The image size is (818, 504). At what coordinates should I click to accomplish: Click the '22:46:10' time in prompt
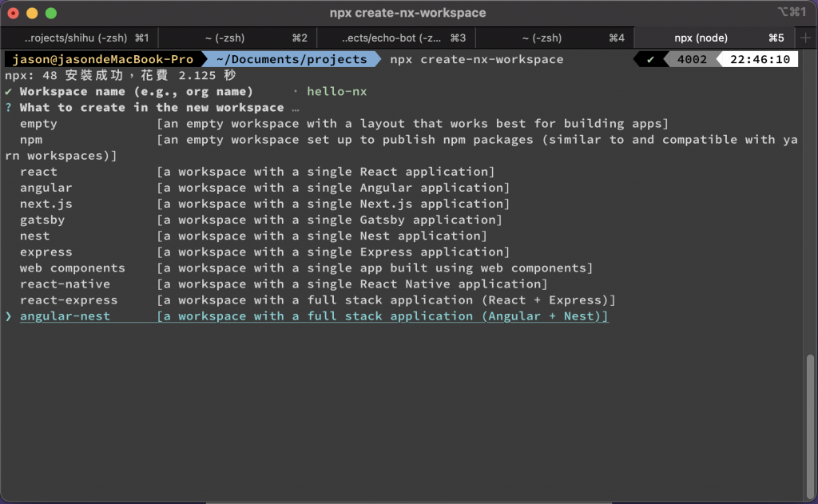click(760, 59)
